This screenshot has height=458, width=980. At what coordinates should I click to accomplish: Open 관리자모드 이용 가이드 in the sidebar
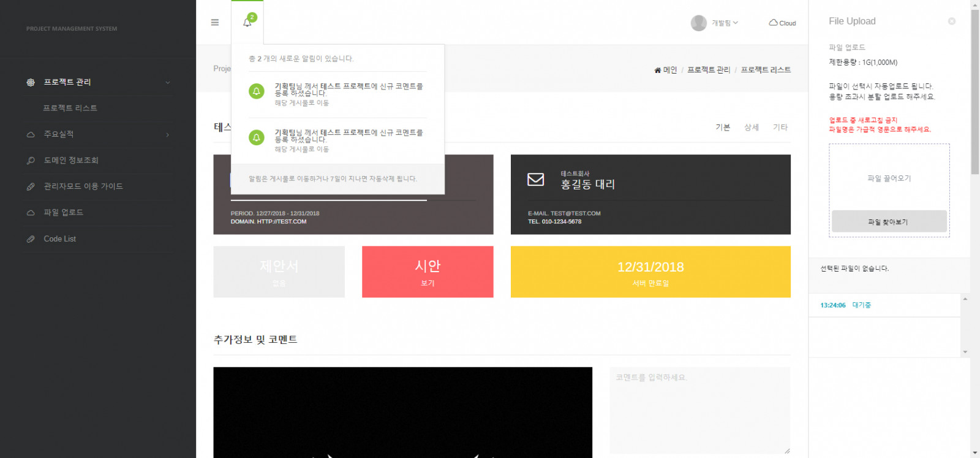pos(83,186)
